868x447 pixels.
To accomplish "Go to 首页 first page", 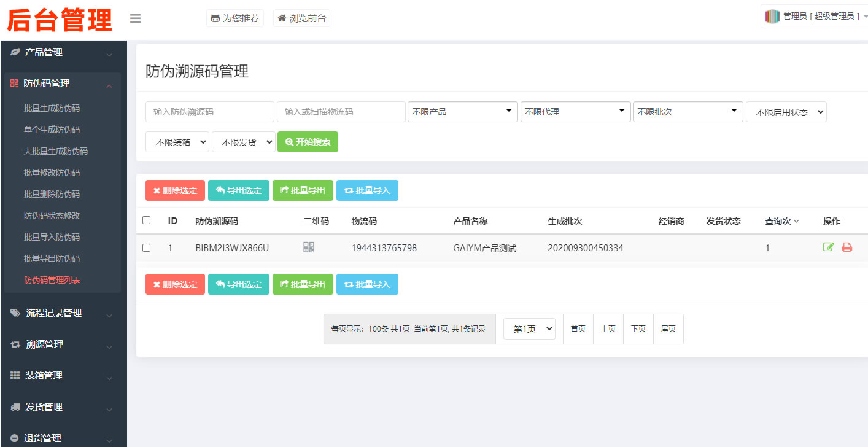I will 578,329.
